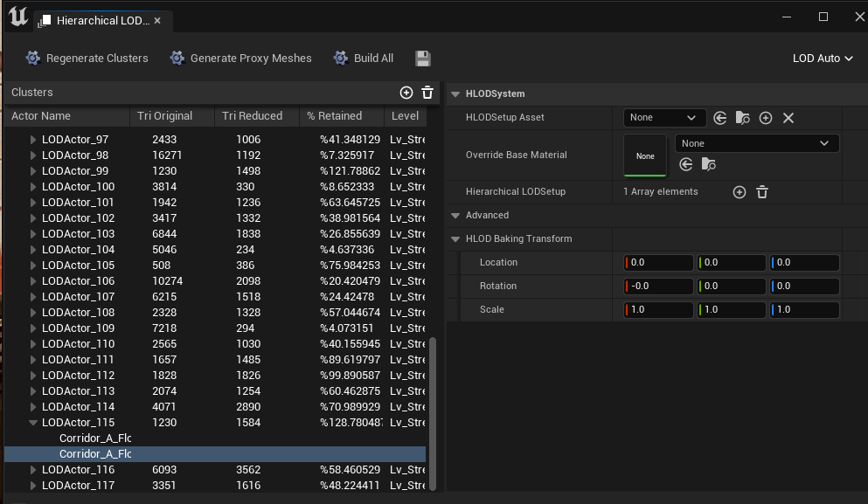
Task: Open the LOD Auto dropdown
Action: (823, 59)
